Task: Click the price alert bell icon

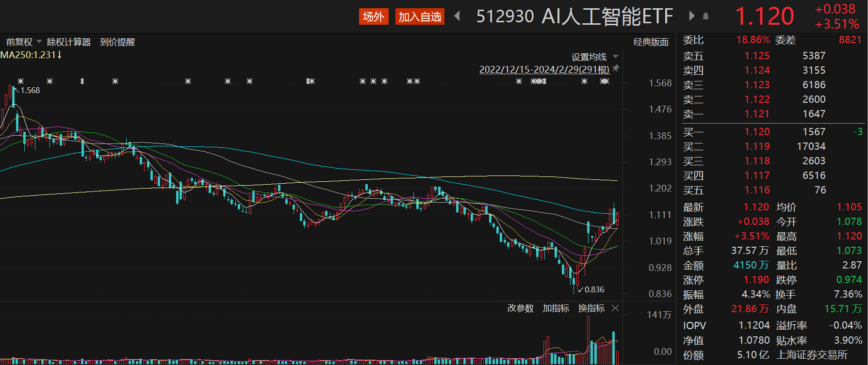Action: (x=705, y=16)
